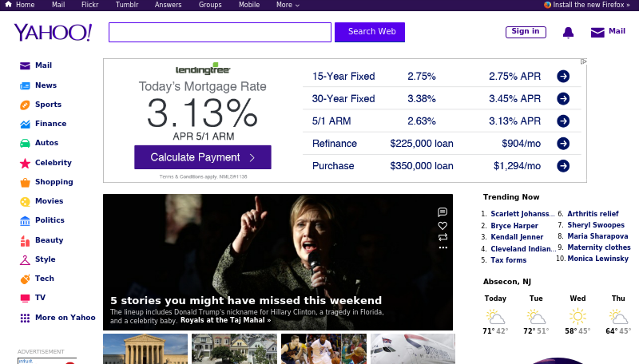Image resolution: width=639 pixels, height=364 pixels.
Task: Click Today's weather forecast icon
Action: coord(495,317)
